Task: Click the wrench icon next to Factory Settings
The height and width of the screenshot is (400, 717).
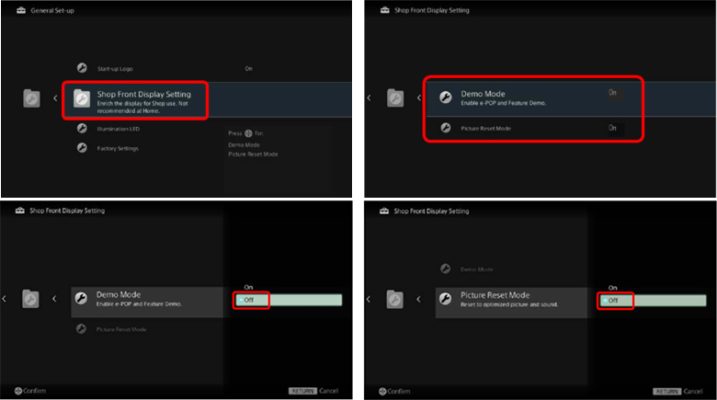Action: [x=82, y=148]
